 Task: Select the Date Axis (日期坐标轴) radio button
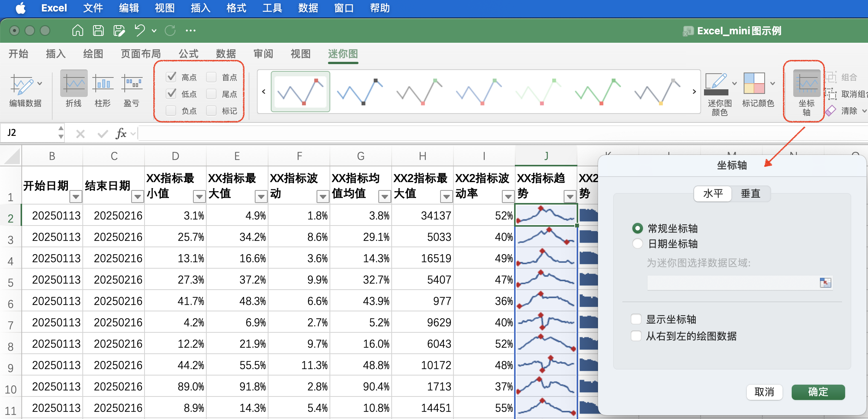click(x=637, y=244)
